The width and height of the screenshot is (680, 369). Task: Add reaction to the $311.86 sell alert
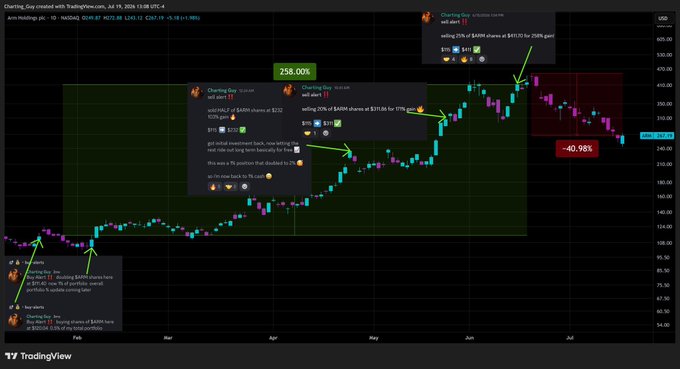(325, 133)
